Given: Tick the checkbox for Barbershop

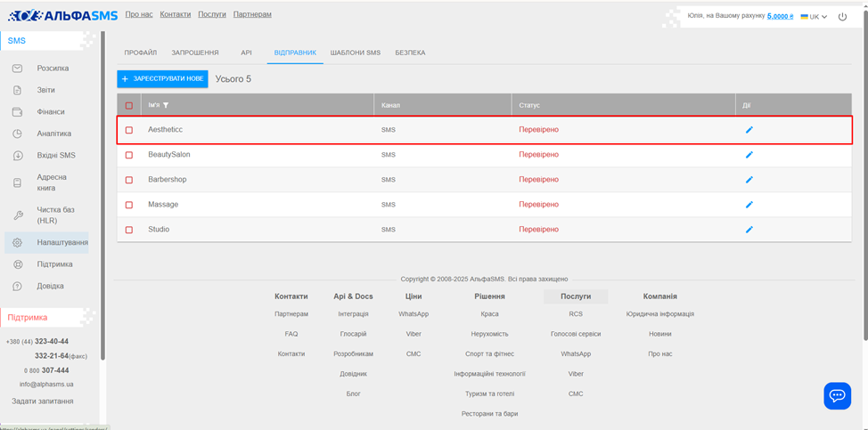Looking at the screenshot, I should click(129, 180).
